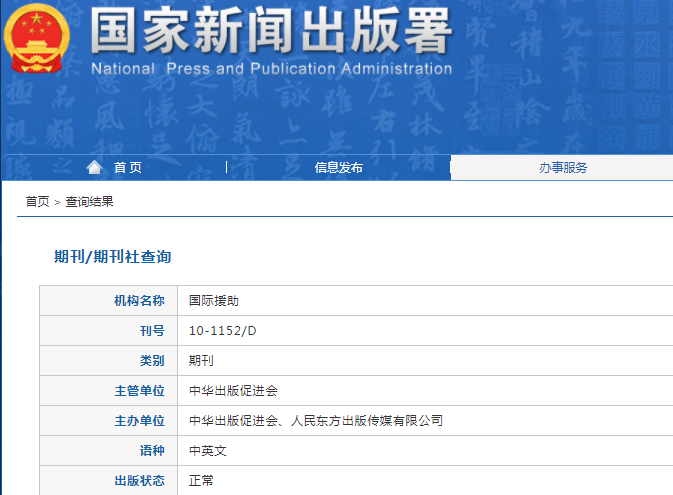
Task: Select the 类别 label cell
Action: (x=109, y=361)
